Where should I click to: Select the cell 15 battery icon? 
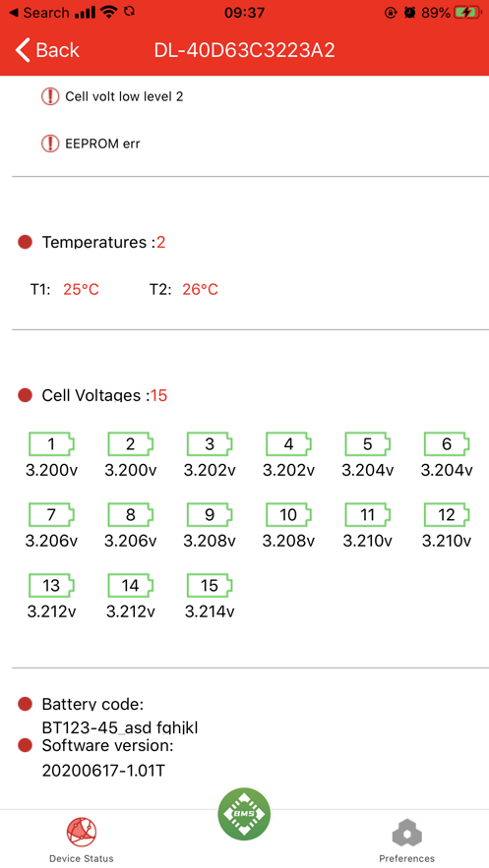coord(210,586)
